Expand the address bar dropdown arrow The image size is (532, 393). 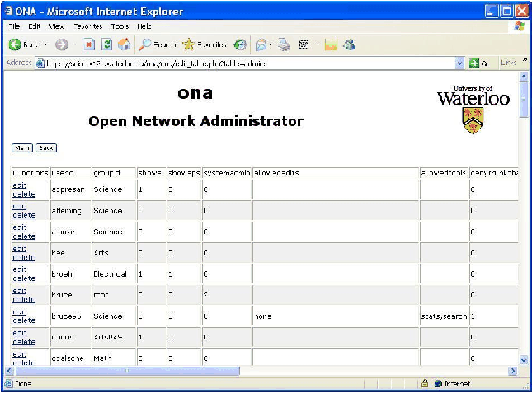pyautogui.click(x=460, y=63)
